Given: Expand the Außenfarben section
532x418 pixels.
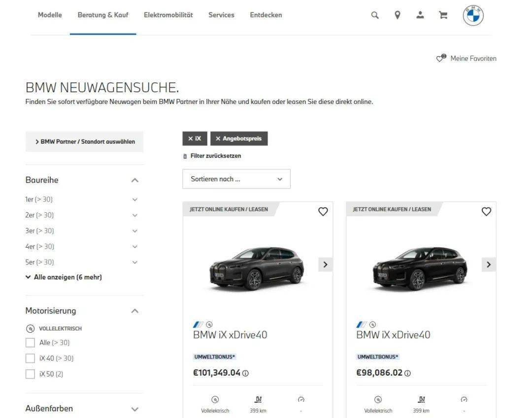Looking at the screenshot, I should point(134,409).
